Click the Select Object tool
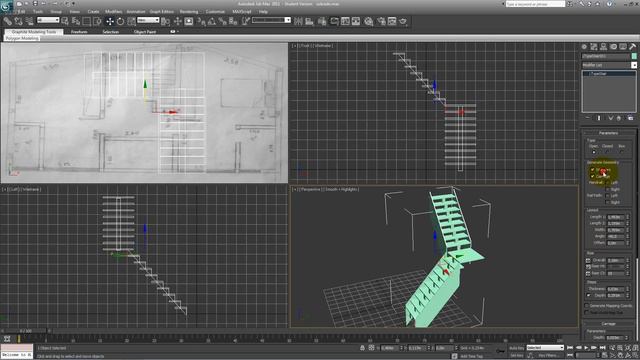This screenshot has height=360, width=640. (x=65, y=21)
